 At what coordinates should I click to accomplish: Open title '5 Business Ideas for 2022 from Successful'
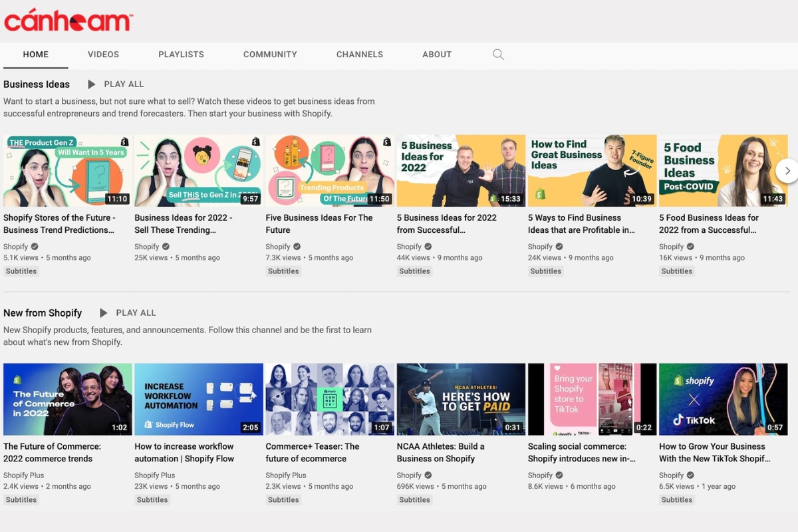click(x=447, y=224)
